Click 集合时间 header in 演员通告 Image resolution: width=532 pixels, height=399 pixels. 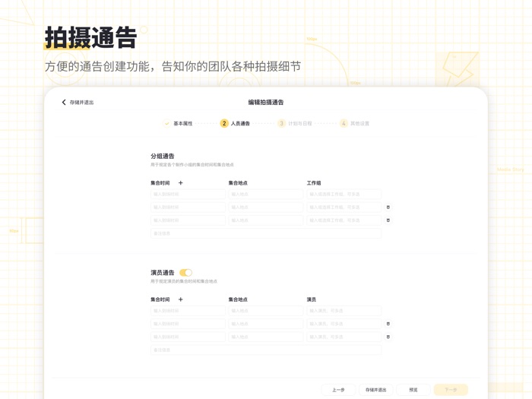click(160, 299)
